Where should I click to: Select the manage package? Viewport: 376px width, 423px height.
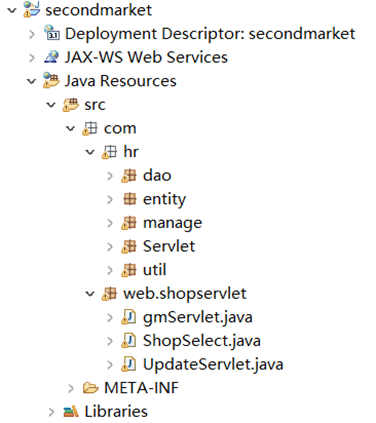[x=172, y=223]
